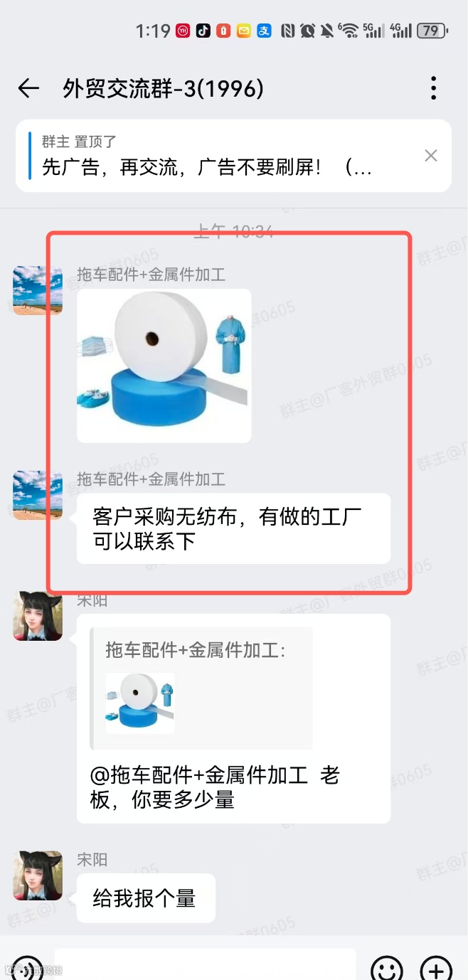Tap the @拖车配件+金属件加工 mention
This screenshot has width=468, height=980.
pyautogui.click(x=198, y=775)
